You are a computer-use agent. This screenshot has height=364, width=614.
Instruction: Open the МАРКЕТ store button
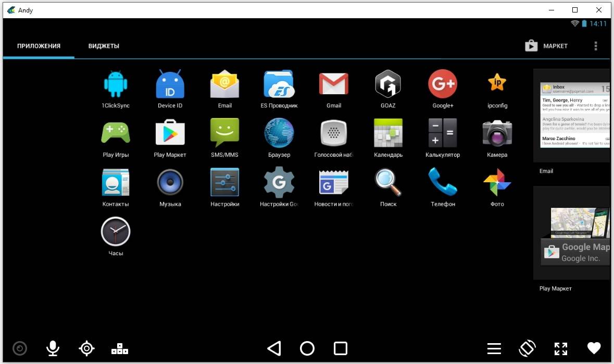point(546,46)
